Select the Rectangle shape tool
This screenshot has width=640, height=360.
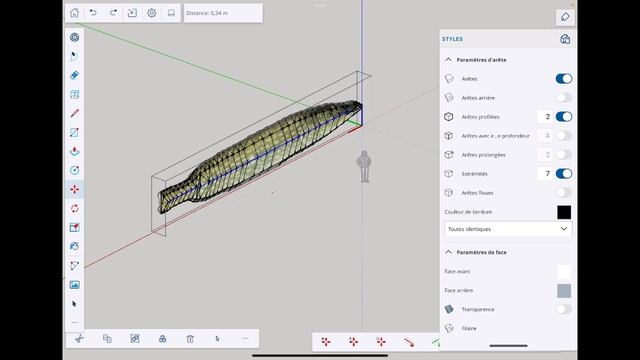click(x=74, y=132)
